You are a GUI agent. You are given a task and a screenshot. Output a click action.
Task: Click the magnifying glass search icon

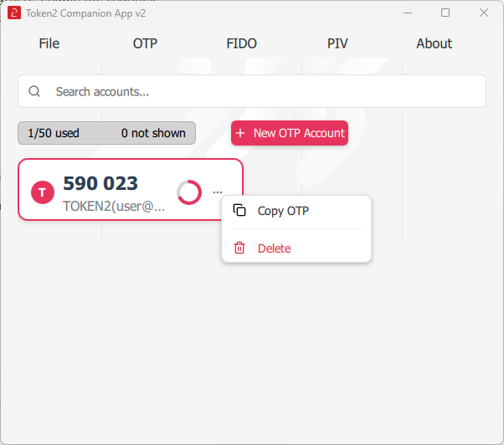[34, 92]
